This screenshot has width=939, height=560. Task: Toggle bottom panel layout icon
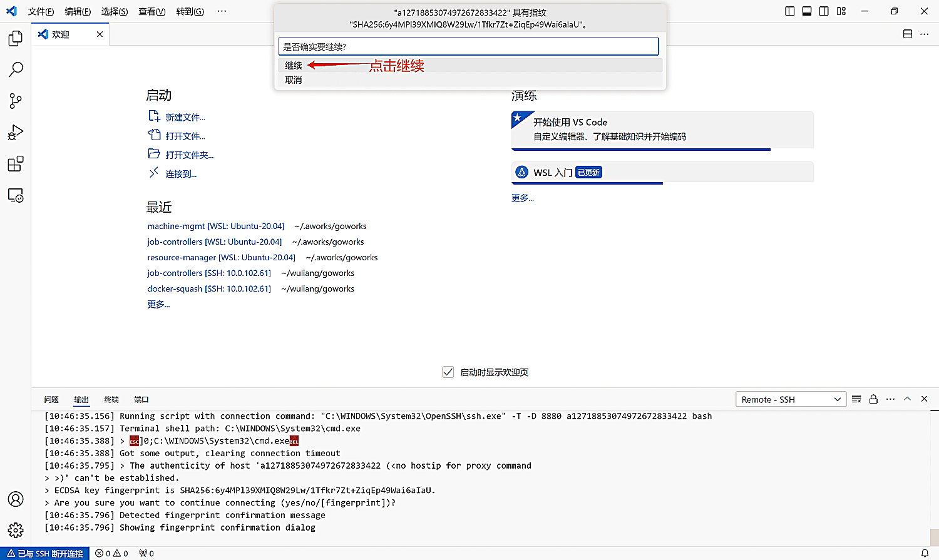[807, 11]
